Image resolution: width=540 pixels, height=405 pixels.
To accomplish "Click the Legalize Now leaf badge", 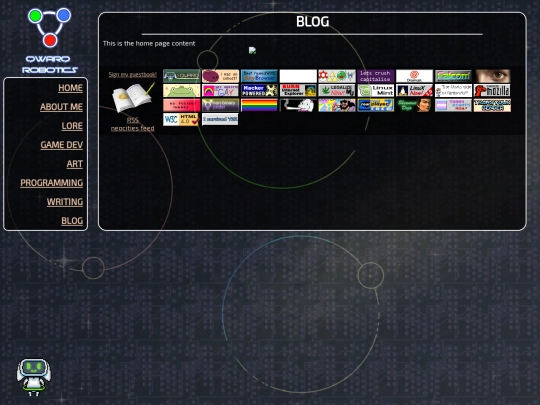I will coord(337,91).
